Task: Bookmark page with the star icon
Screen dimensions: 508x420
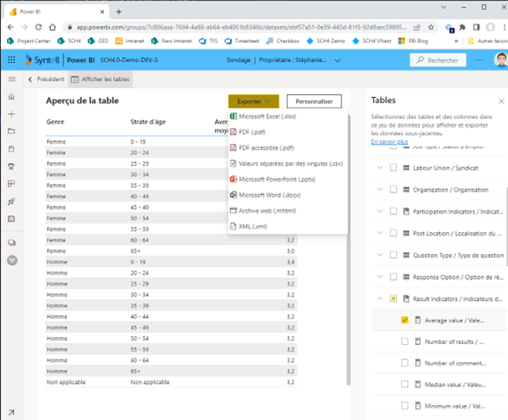Action: point(431,27)
